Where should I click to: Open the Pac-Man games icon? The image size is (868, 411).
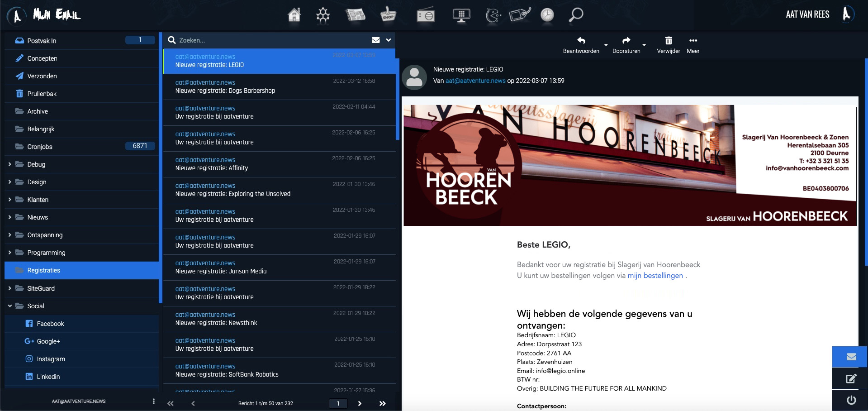pos(493,15)
